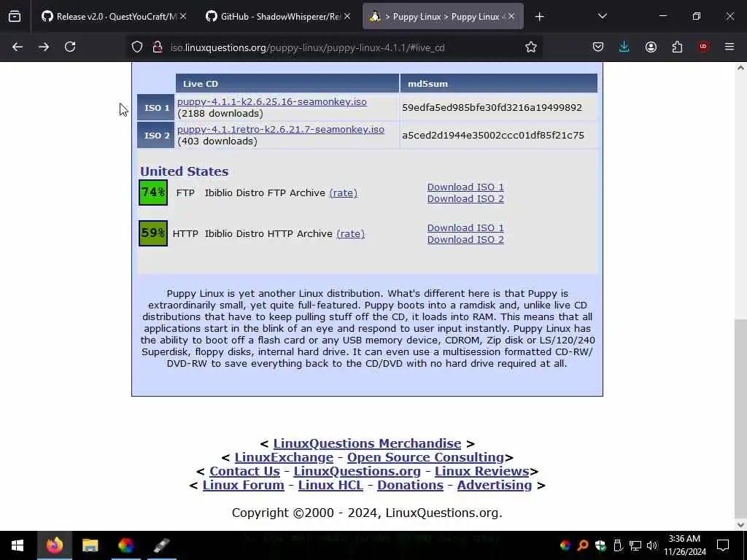Open Linux HCL link
Screen dimensions: 747x560
pos(330,485)
